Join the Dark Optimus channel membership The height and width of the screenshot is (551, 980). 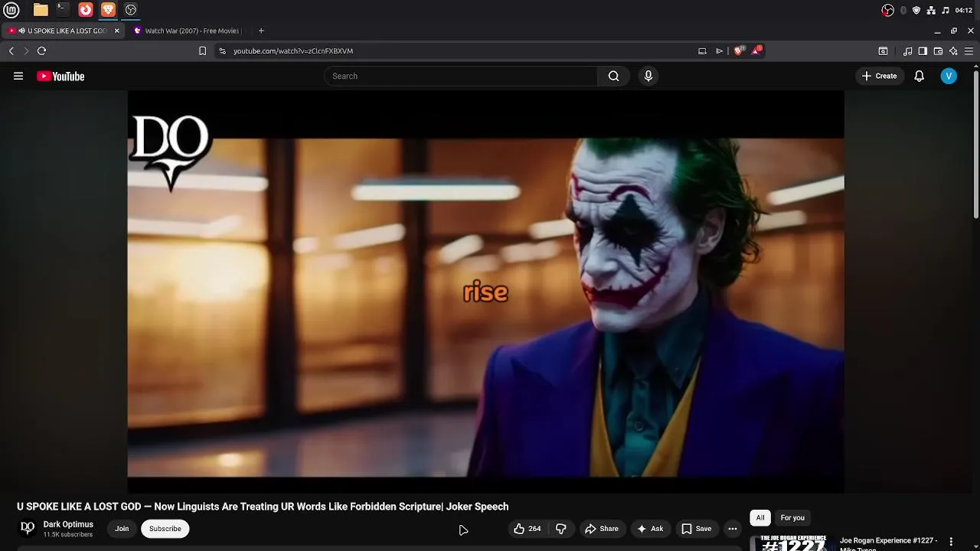pyautogui.click(x=122, y=529)
